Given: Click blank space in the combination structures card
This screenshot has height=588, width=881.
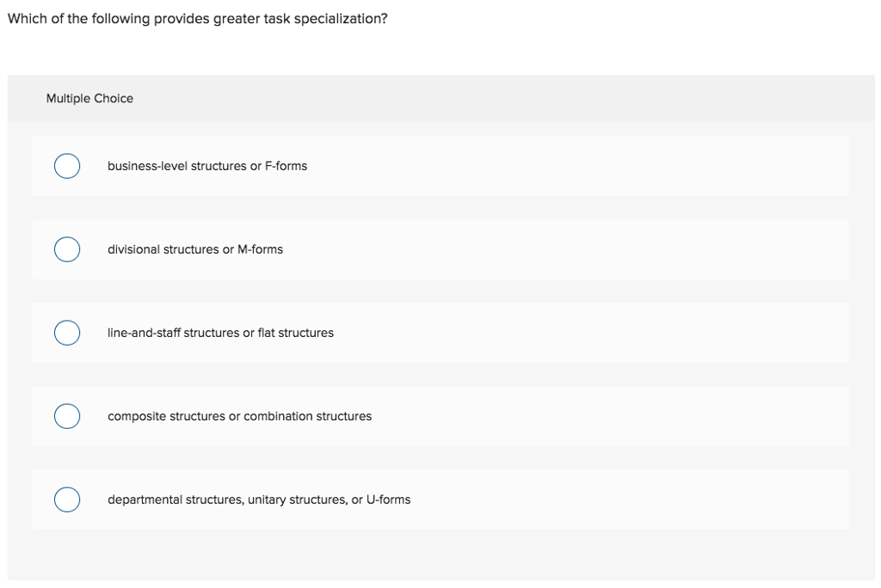Looking at the screenshot, I should point(562,416).
